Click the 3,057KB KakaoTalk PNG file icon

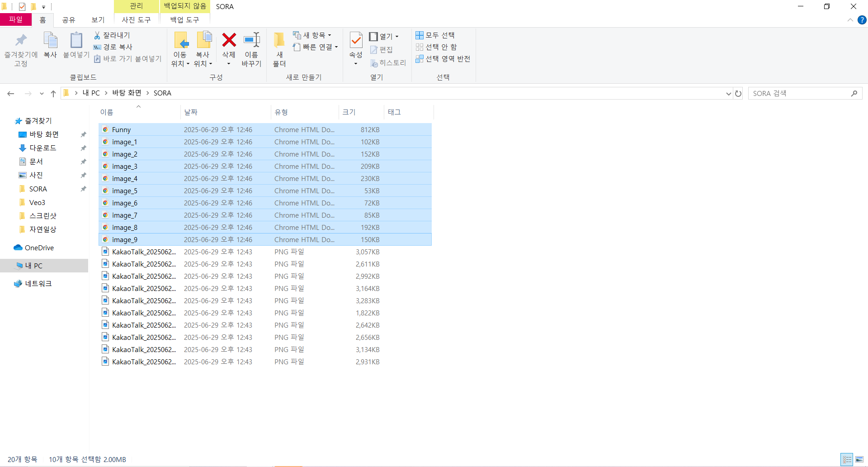(105, 252)
